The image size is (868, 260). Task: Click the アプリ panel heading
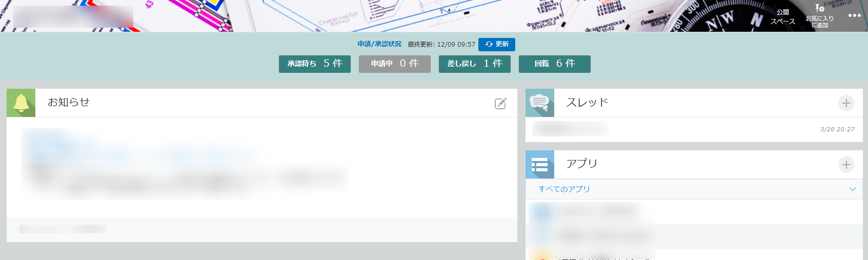(581, 164)
